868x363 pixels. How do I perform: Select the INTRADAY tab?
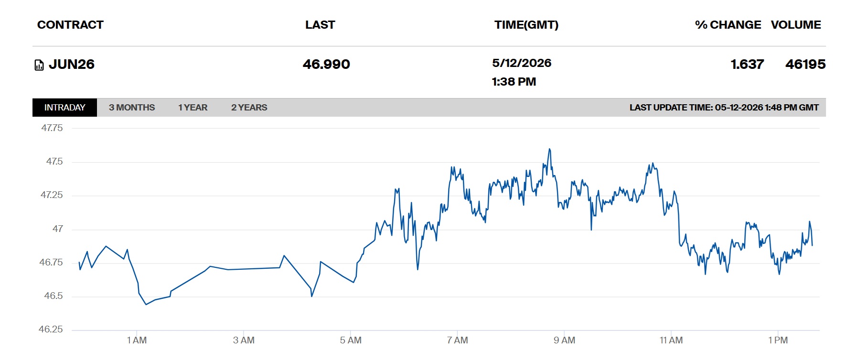(x=64, y=108)
